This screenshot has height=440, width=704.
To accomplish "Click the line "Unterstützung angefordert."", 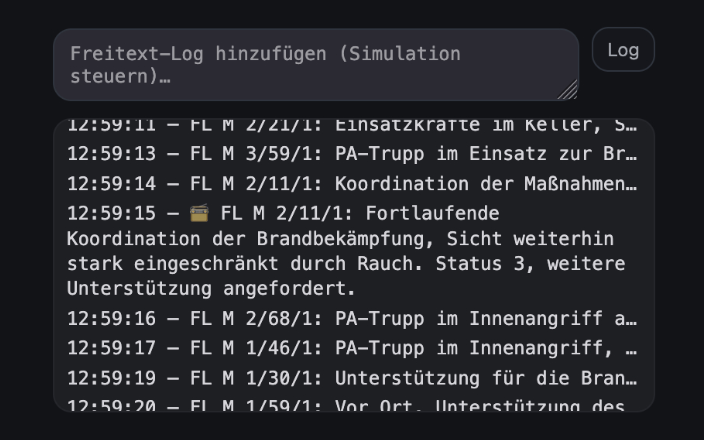I will point(211,289).
